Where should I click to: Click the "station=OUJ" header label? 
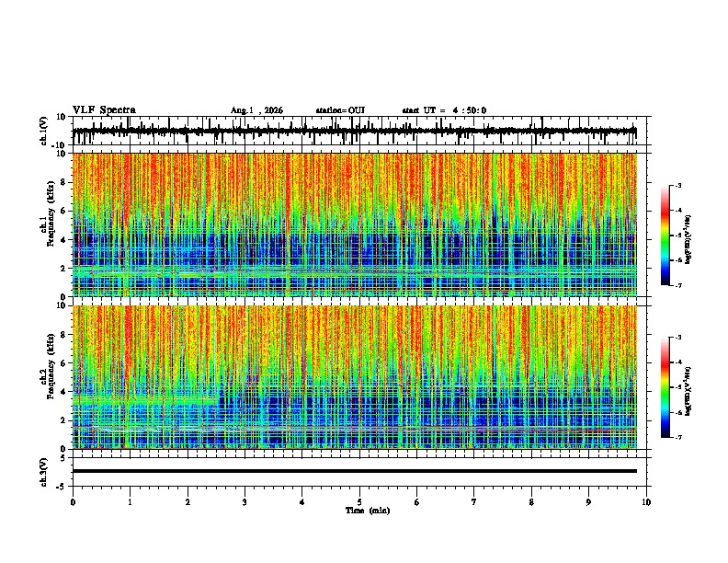340,110
